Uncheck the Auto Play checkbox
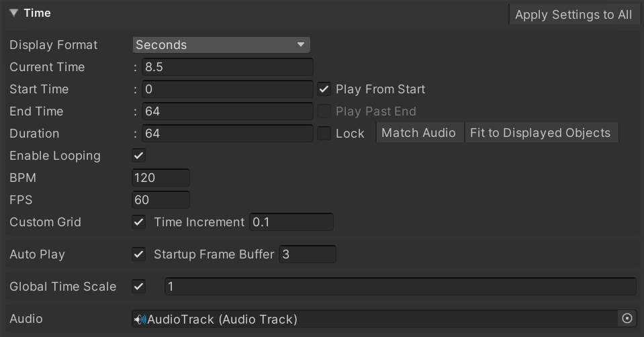644x337 pixels. coord(139,254)
